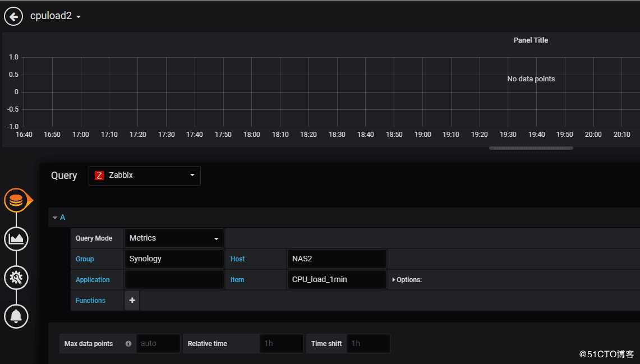The height and width of the screenshot is (364, 640).
Task: Click the Group field showing Synology
Action: click(174, 259)
